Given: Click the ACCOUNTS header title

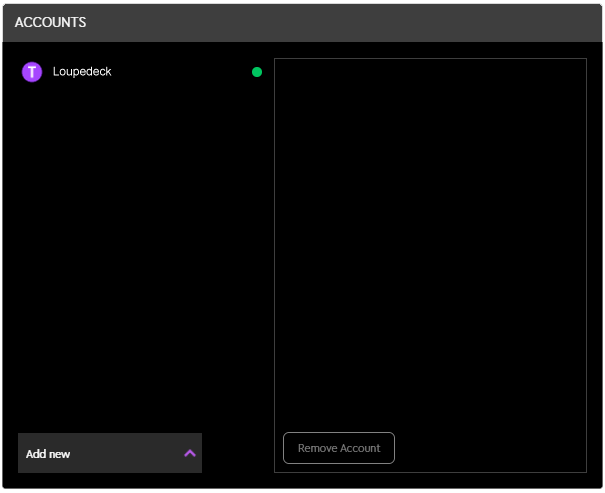Looking at the screenshot, I should (50, 22).
